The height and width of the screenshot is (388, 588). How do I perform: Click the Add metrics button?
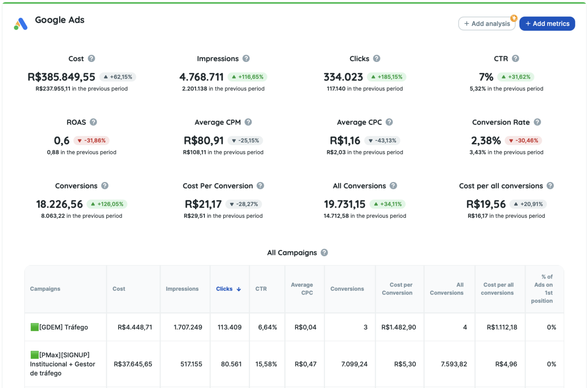(x=547, y=23)
